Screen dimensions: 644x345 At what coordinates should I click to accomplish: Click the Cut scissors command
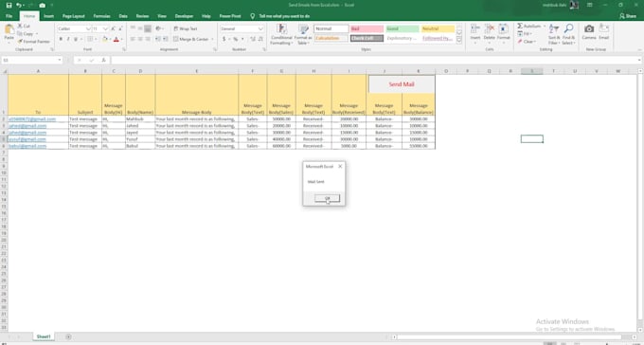tap(24, 26)
